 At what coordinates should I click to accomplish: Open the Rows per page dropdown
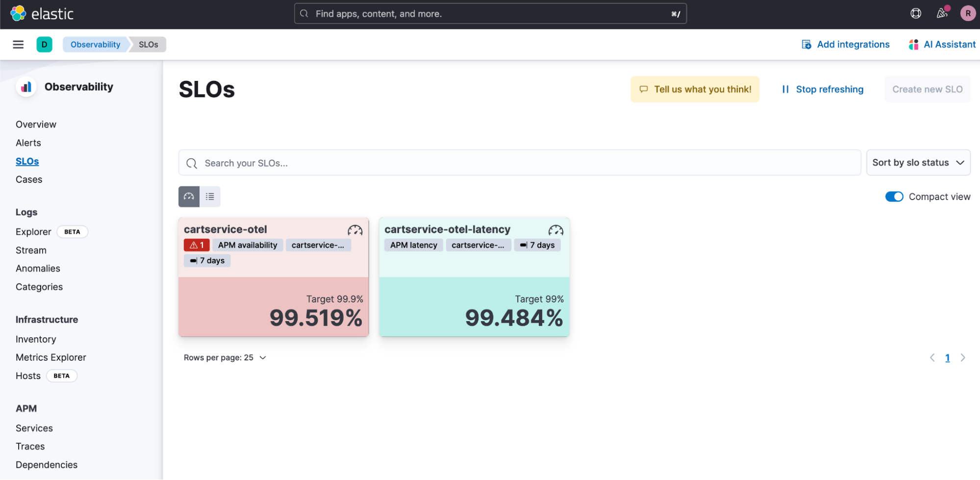(225, 358)
